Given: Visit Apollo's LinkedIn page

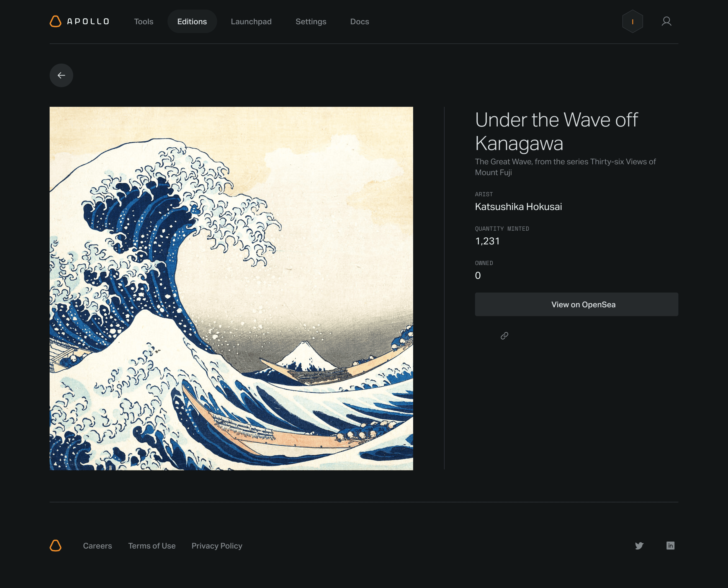Looking at the screenshot, I should (670, 545).
